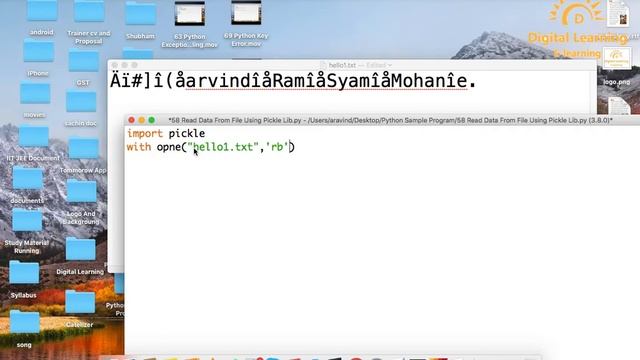The height and width of the screenshot is (360, 640).
Task: Close the Python IDLE editor window
Action: 131,120
